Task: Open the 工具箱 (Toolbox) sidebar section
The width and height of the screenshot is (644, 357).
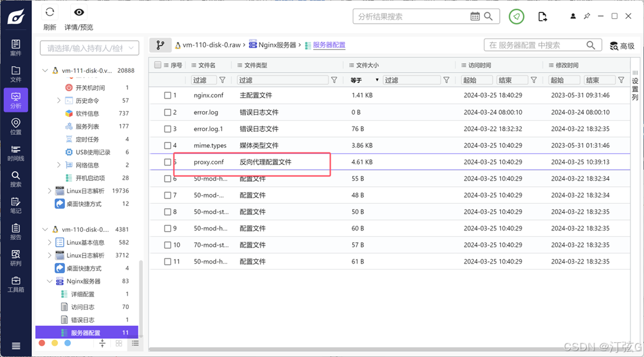Action: click(15, 284)
